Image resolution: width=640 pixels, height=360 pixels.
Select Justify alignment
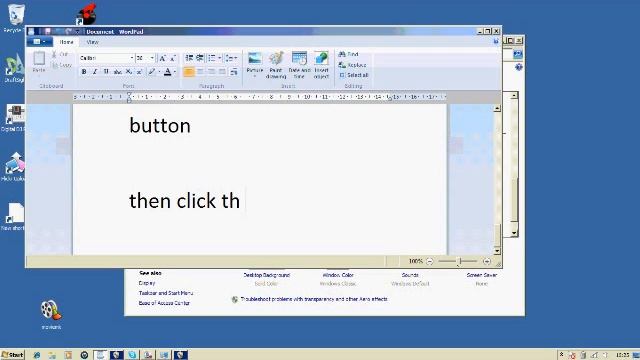pos(222,72)
